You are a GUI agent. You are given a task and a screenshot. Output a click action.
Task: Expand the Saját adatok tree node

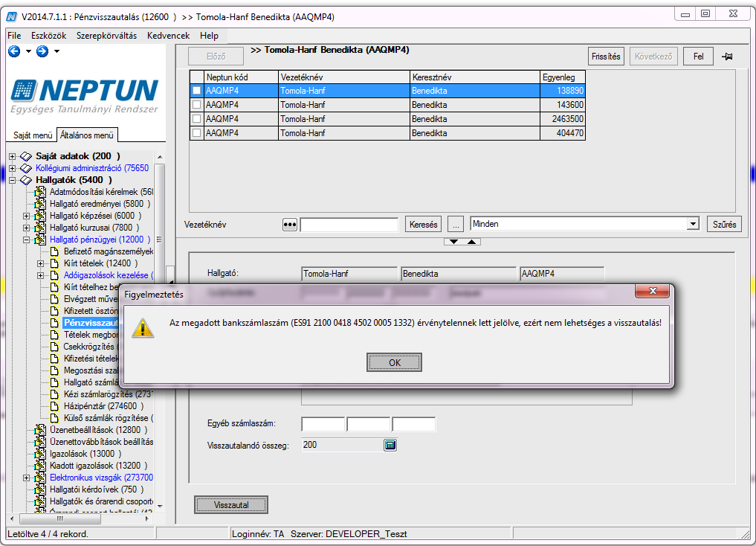pos(12,156)
